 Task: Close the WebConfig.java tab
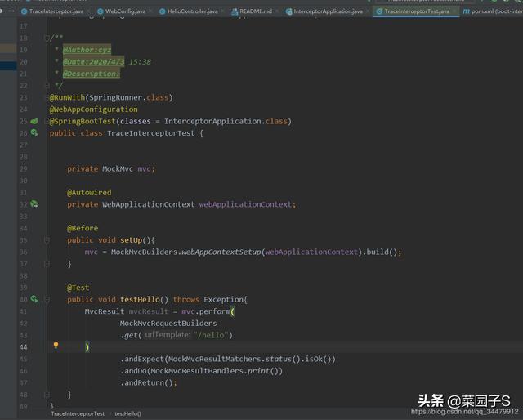[x=150, y=11]
